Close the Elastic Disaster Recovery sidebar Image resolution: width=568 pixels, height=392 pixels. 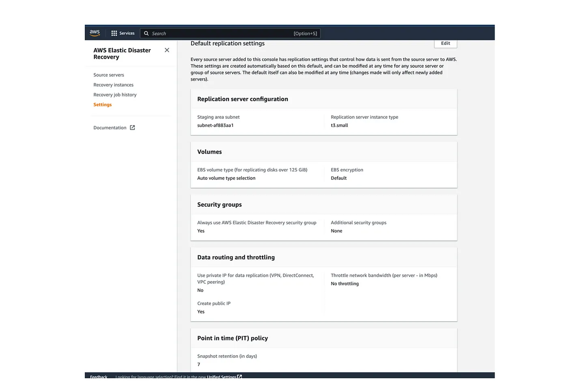(167, 50)
